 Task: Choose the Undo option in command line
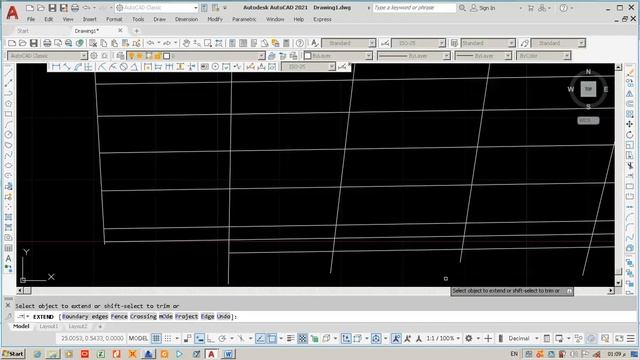point(223,316)
